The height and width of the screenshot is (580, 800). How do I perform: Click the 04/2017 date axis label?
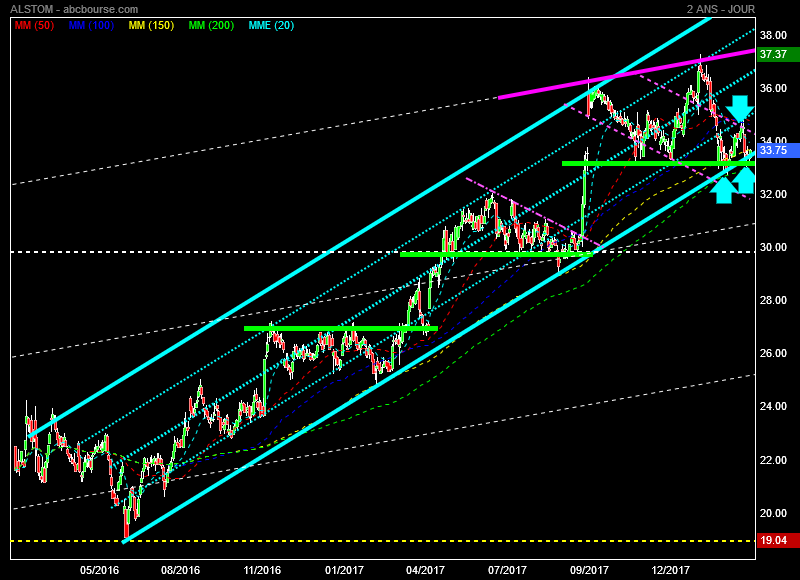(426, 570)
